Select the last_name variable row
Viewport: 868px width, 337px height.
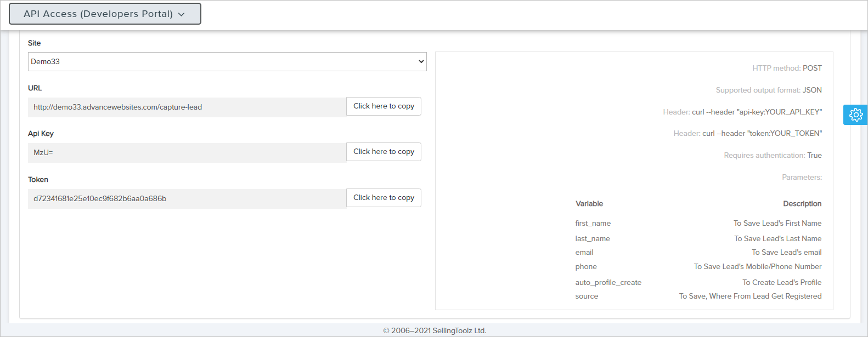tap(593, 239)
